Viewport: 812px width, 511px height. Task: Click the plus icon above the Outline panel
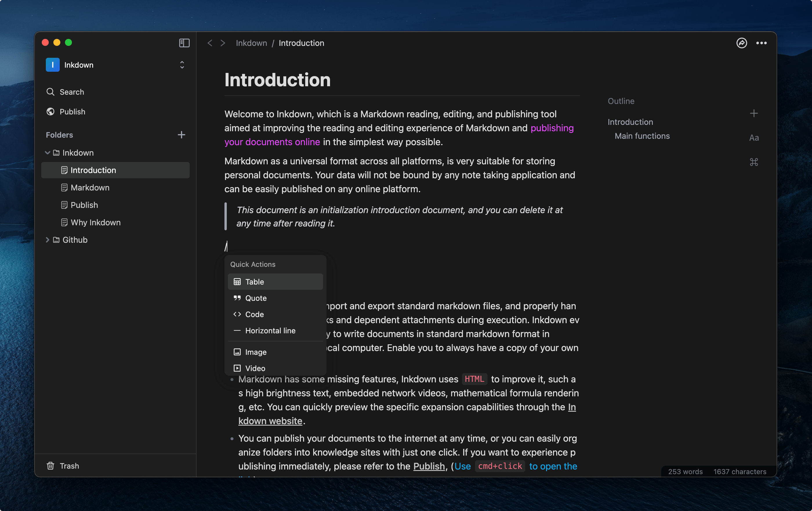pos(754,113)
